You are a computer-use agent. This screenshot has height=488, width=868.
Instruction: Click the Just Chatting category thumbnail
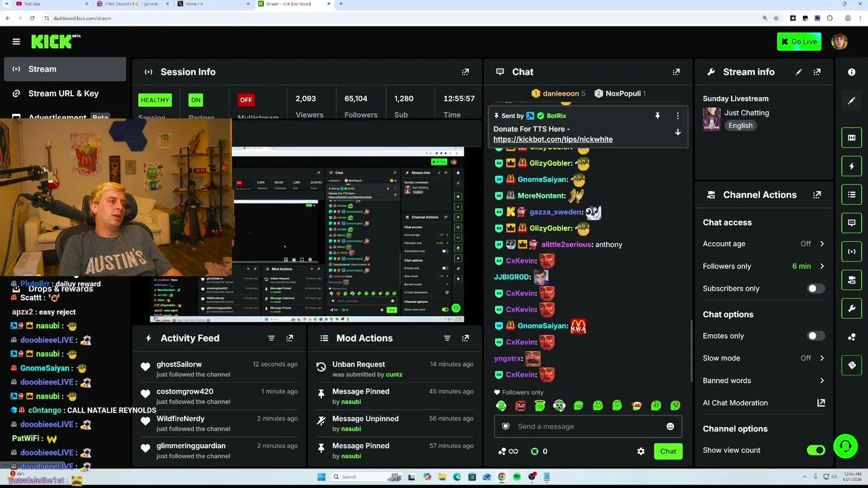(711, 119)
